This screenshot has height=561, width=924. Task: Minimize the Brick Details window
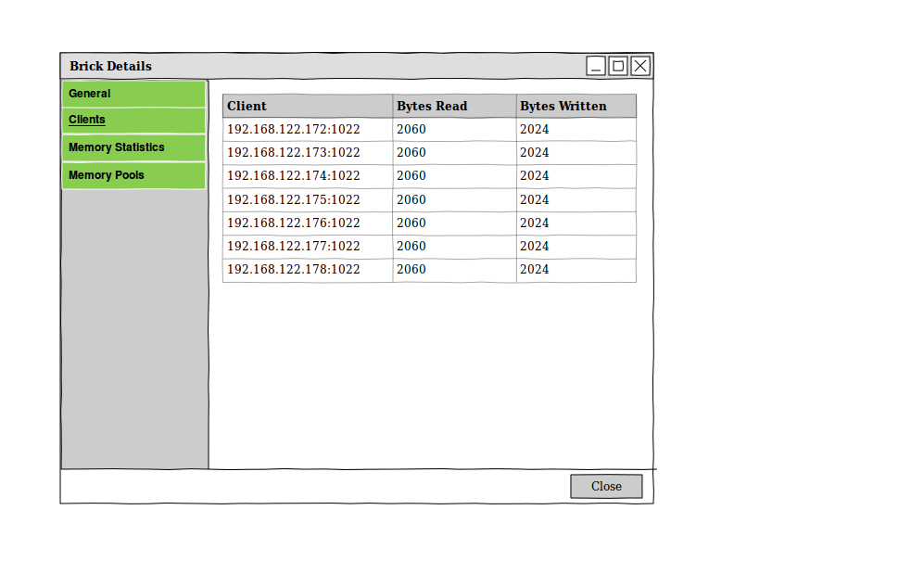pyautogui.click(x=596, y=66)
